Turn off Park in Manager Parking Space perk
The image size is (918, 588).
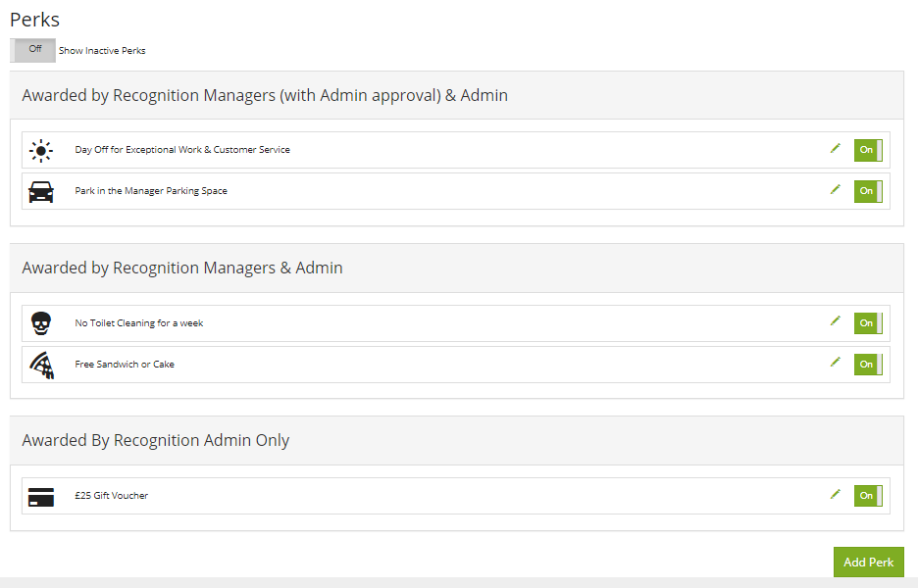click(x=868, y=191)
